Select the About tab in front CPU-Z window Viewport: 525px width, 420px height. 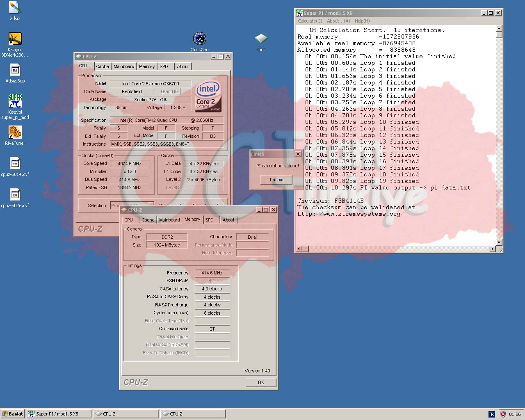pos(228,220)
